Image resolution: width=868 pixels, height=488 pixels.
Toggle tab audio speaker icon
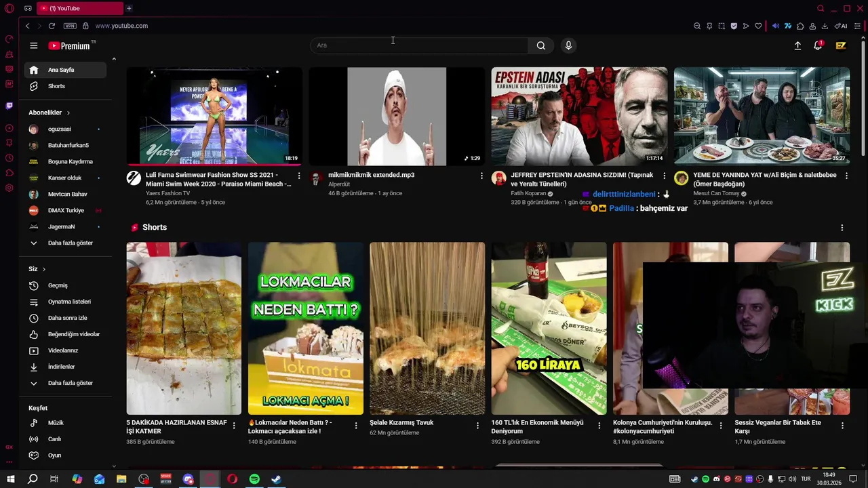[776, 26]
